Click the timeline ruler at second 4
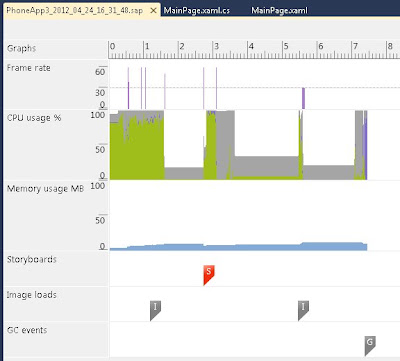 point(251,47)
